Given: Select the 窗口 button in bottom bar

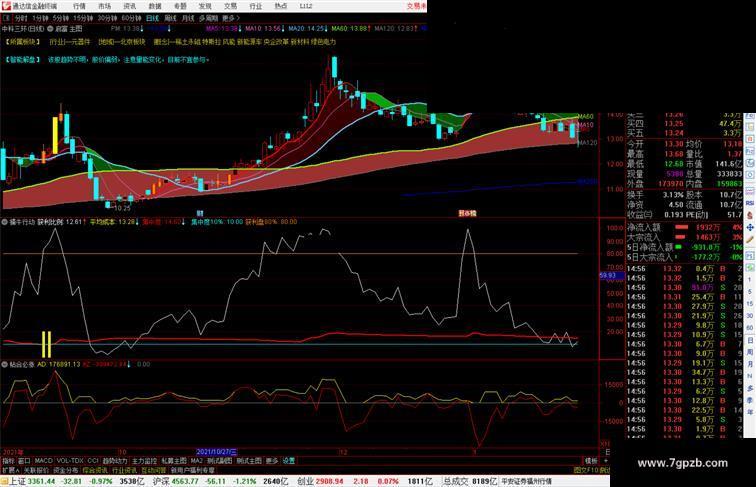Looking at the screenshot, I should (24, 461).
